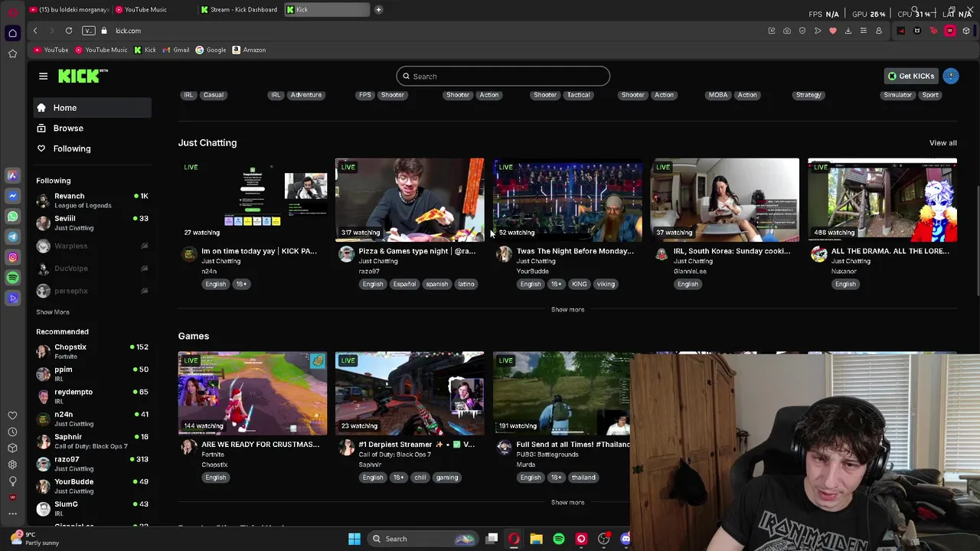
Task: Open the Gmail bookmark
Action: pyautogui.click(x=175, y=50)
